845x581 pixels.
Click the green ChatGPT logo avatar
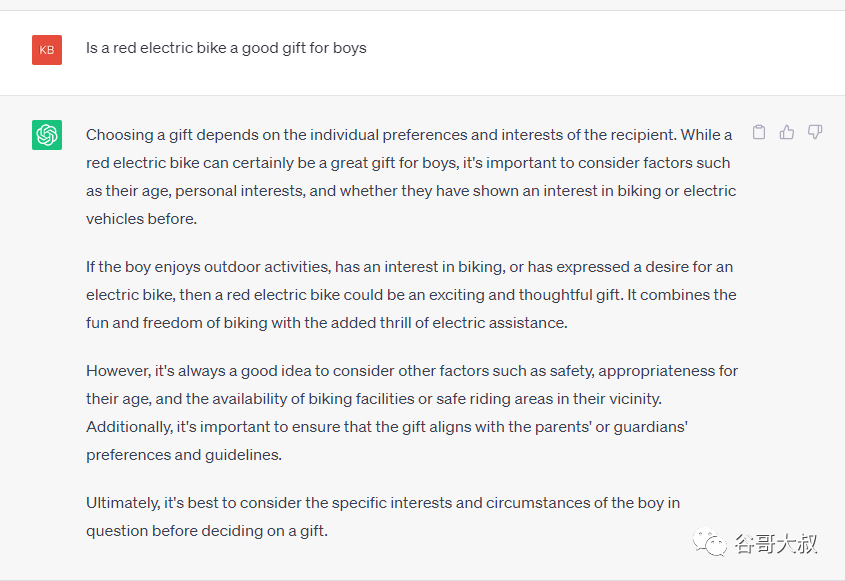(x=47, y=135)
